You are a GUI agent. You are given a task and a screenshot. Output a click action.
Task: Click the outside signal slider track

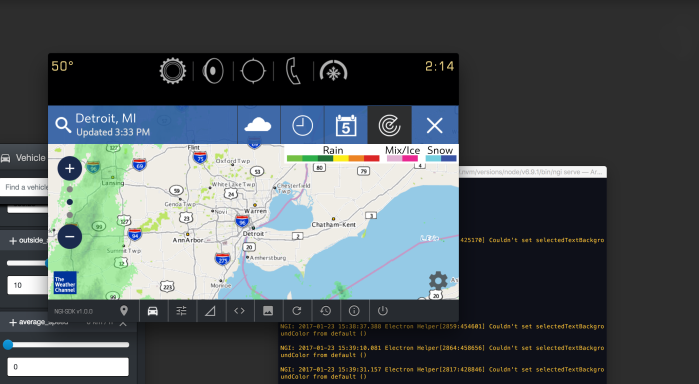(x=27, y=263)
